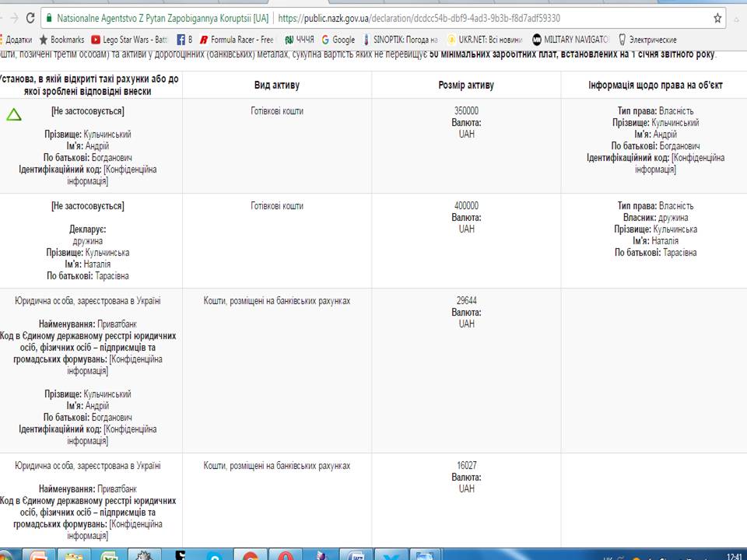This screenshot has height=560, width=747.
Task: Click the green triangle icon in first row
Action: click(14, 115)
